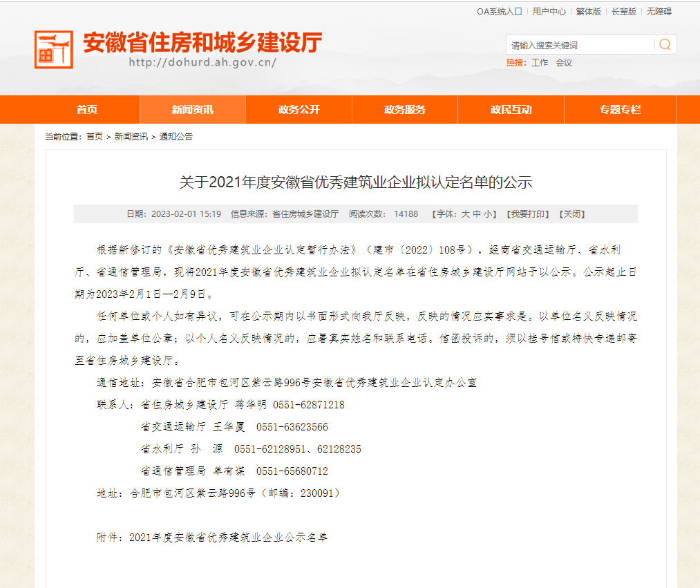The height and width of the screenshot is (588, 700).
Task: Select the 新闻资讯 navigation tab
Action: [x=193, y=110]
